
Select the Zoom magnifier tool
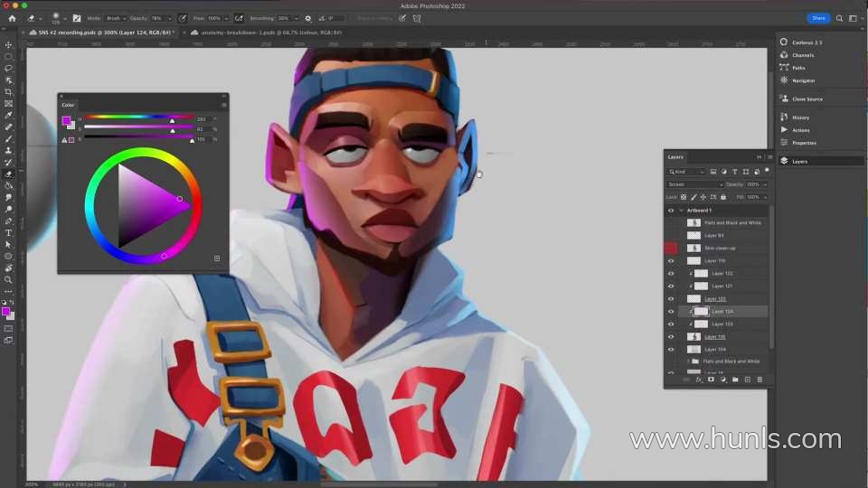(8, 280)
